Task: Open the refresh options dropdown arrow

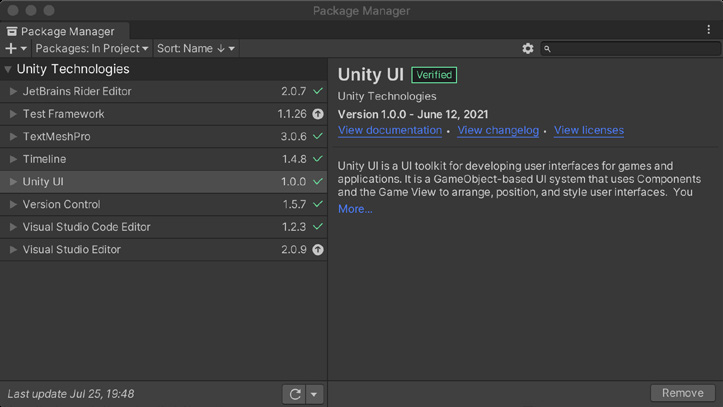Action: (x=314, y=394)
